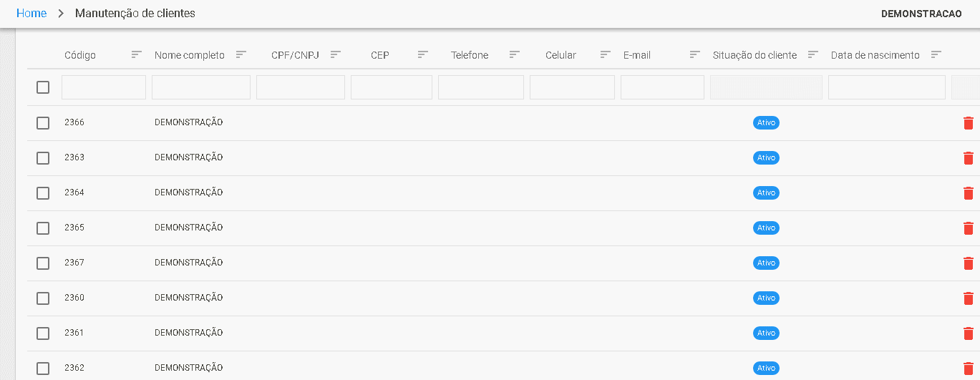Click trash icon for client 2363
The width and height of the screenshot is (980, 380).
969,158
